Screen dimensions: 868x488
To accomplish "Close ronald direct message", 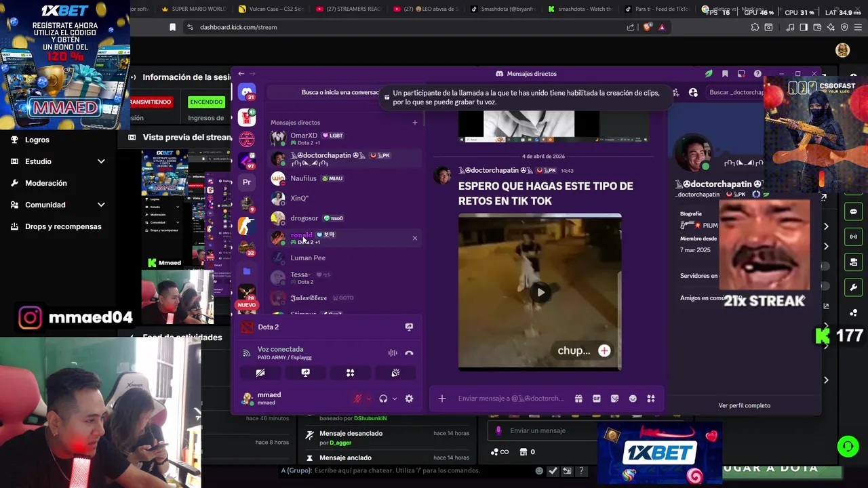I will pos(415,238).
